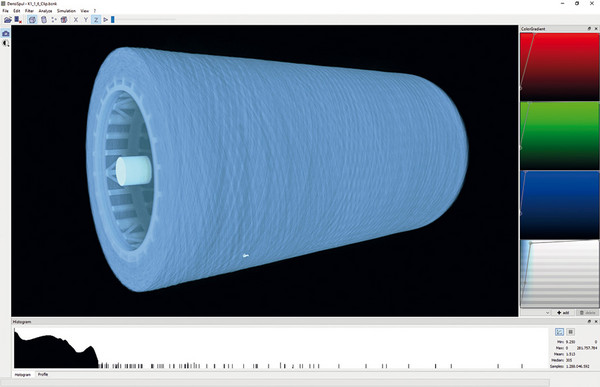Click the toolbar slice position slider
This screenshot has height=387, width=600.
click(x=144, y=20)
